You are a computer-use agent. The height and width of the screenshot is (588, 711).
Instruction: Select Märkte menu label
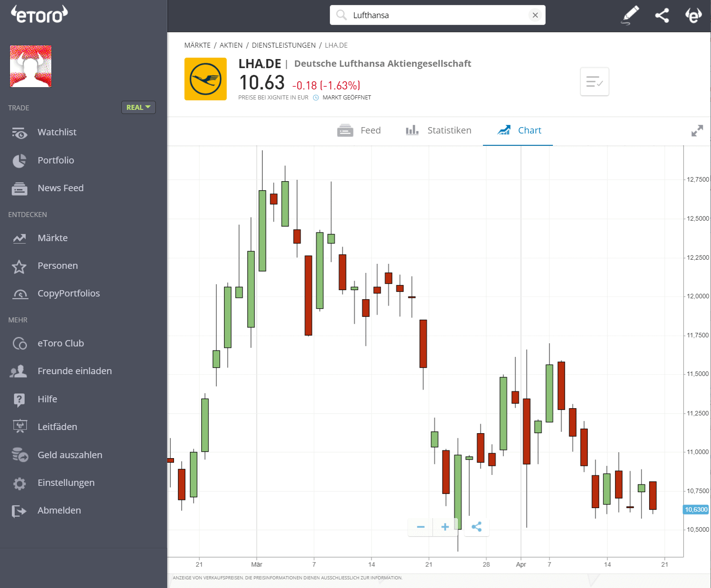[x=53, y=238]
